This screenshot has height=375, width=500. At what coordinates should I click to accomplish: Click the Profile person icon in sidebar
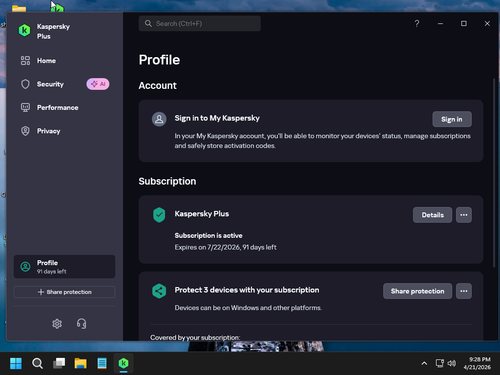(x=25, y=267)
